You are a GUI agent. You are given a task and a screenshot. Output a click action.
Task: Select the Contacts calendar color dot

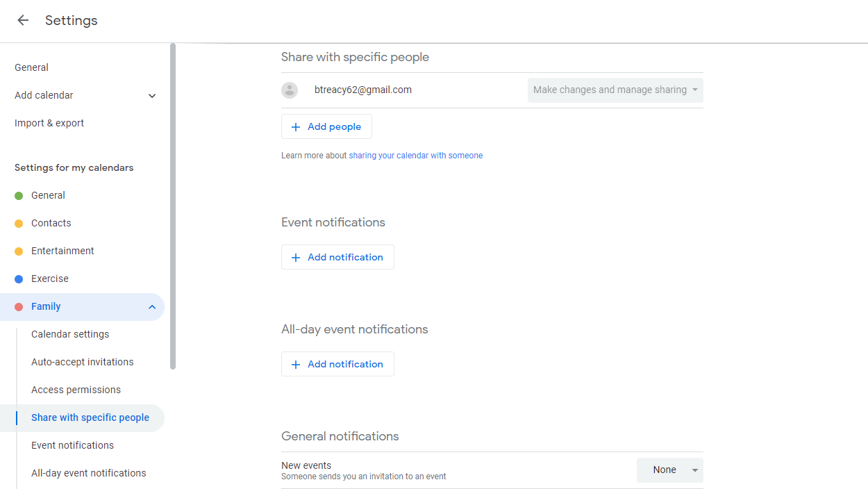coord(19,224)
